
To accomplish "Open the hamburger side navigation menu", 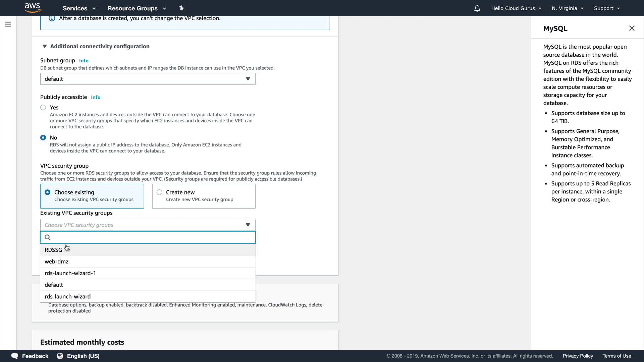I will click(8, 24).
